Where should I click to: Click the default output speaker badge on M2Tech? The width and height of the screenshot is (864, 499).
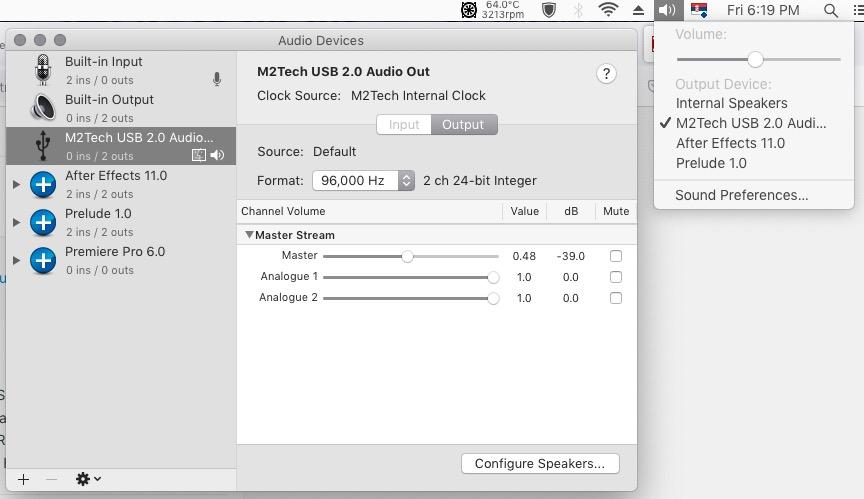pyautogui.click(x=217, y=155)
